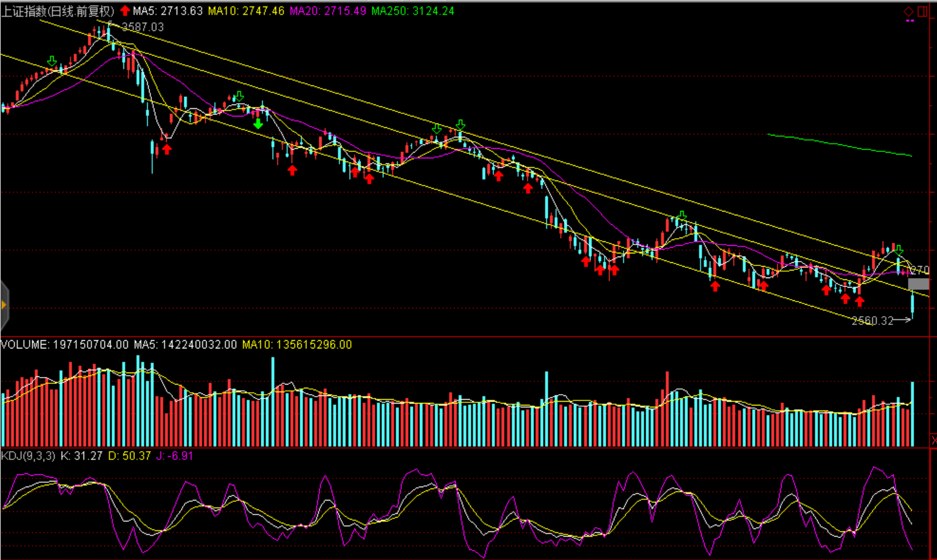Click the red diamond icon at top right

tap(908, 11)
